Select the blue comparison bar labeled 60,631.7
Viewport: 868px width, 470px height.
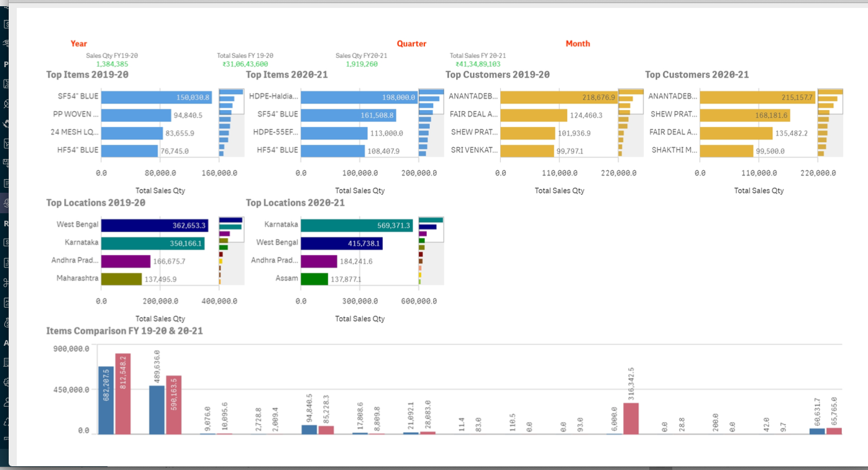(x=817, y=431)
